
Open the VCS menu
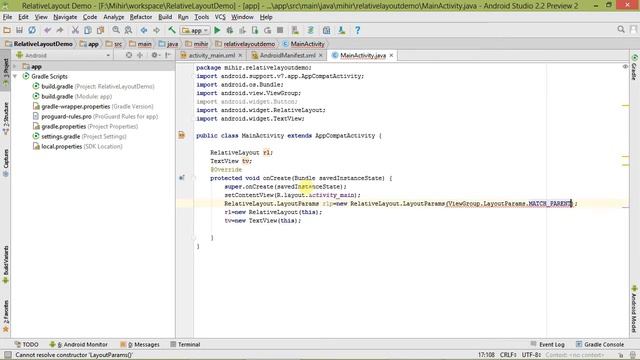click(220, 17)
